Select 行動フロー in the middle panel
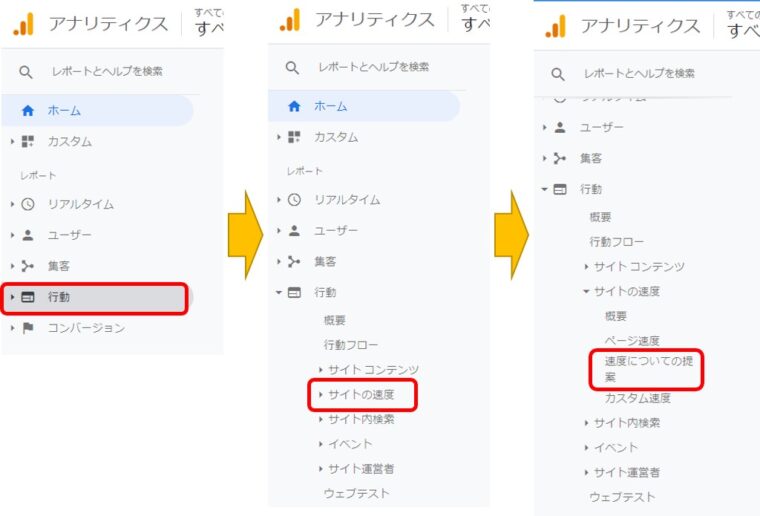Screen dimensions: 760x516 coord(350,345)
